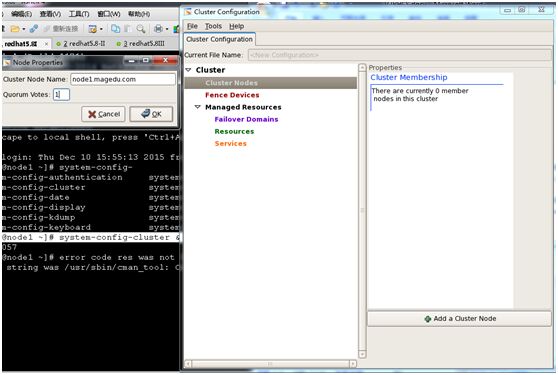
Task: Click the Current File Name field
Action: 399,55
